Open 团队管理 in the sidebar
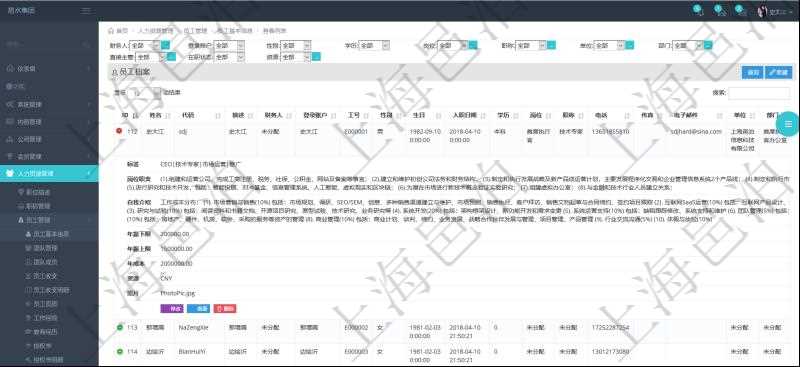Screen dimensions: 800x367 click(46, 248)
